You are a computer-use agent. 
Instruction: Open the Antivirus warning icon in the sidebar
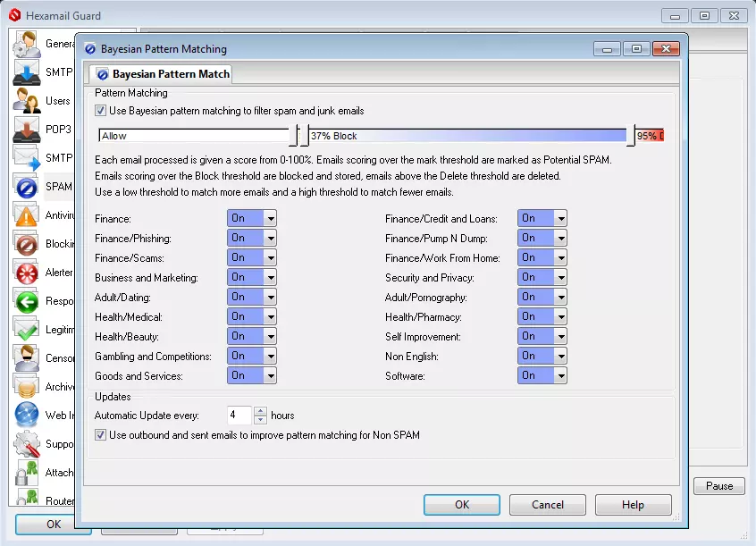point(27,215)
